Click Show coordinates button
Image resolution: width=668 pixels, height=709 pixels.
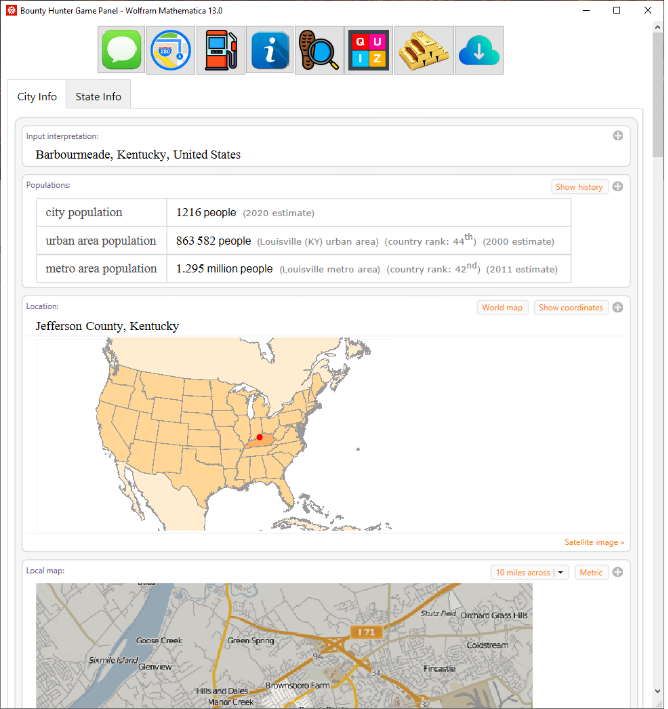[570, 308]
